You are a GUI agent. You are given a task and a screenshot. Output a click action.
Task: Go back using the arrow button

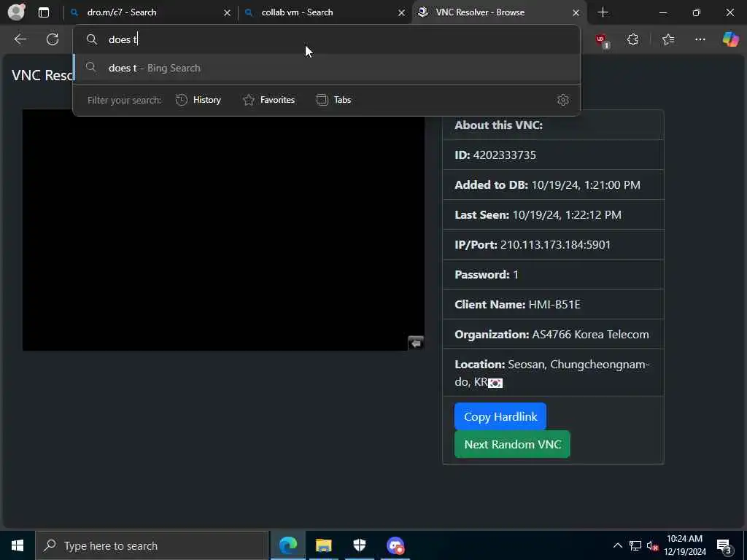click(x=20, y=39)
